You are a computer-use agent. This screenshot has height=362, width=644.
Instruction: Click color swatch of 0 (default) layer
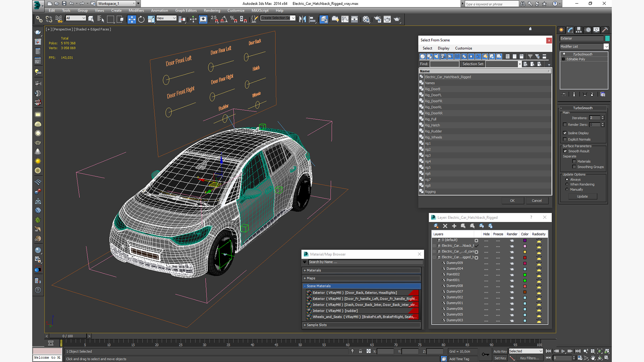point(525,240)
